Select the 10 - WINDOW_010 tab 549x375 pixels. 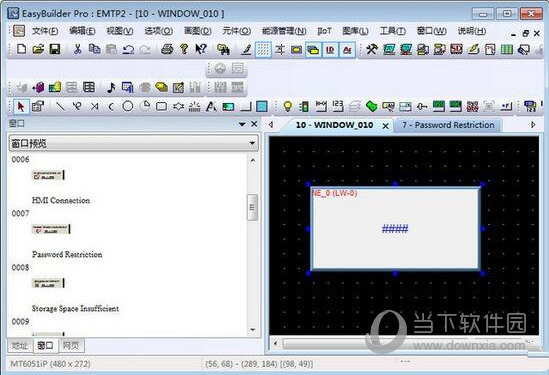334,125
